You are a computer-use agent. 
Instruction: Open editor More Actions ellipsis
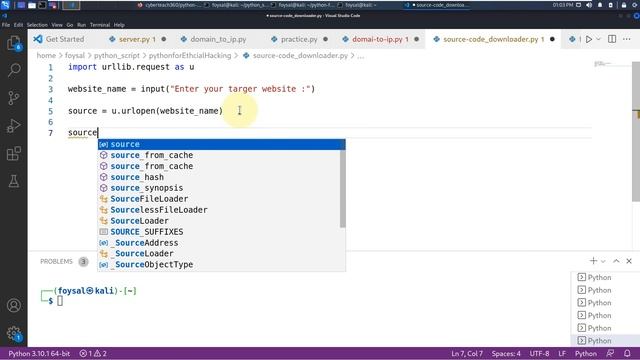pyautogui.click(x=627, y=39)
